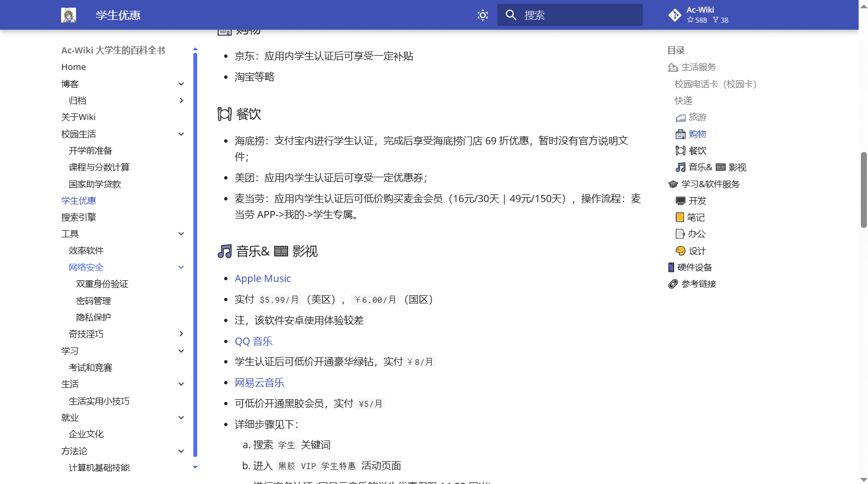Select the active 学生优惠 nav item

coord(79,201)
